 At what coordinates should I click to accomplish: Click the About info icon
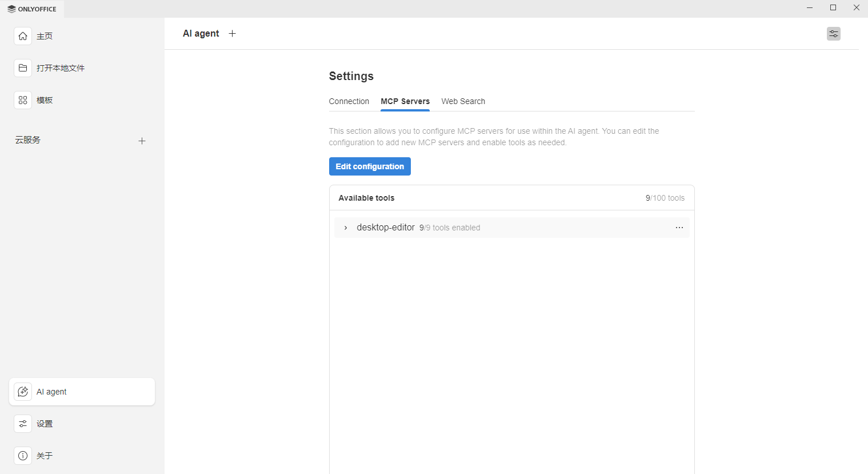(23, 456)
